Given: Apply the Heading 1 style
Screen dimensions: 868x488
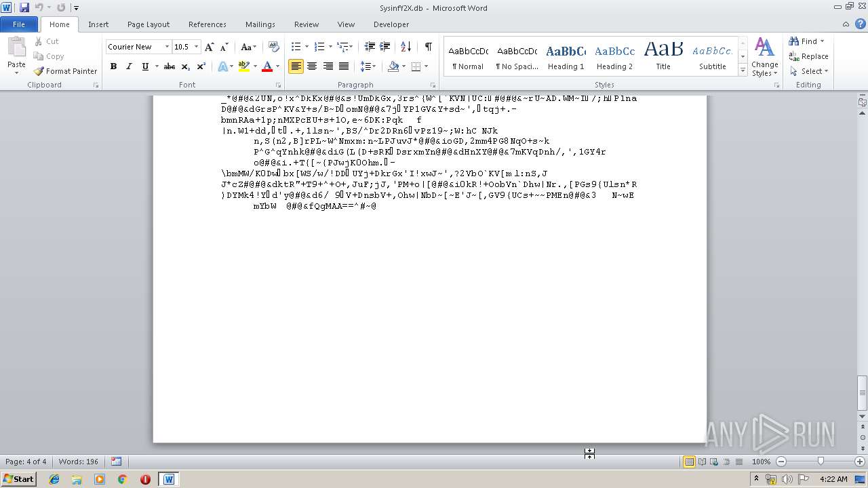Looking at the screenshot, I should pyautogui.click(x=566, y=57).
